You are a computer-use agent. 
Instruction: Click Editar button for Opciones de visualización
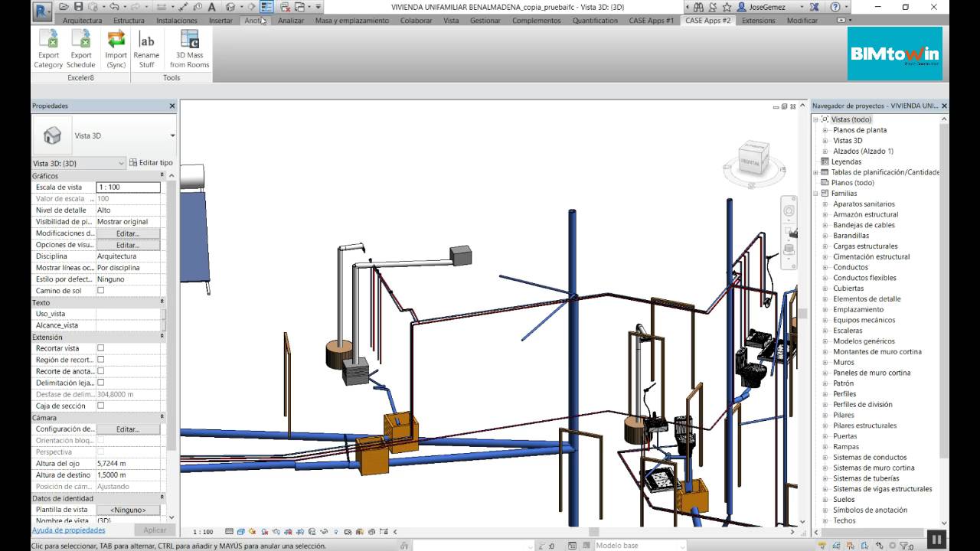point(128,245)
